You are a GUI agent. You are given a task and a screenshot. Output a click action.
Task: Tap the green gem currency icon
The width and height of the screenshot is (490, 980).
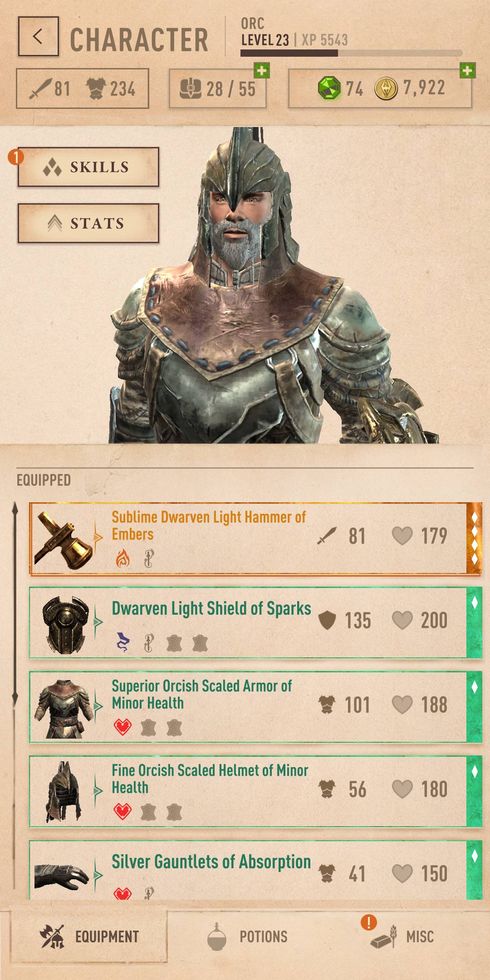tap(329, 88)
